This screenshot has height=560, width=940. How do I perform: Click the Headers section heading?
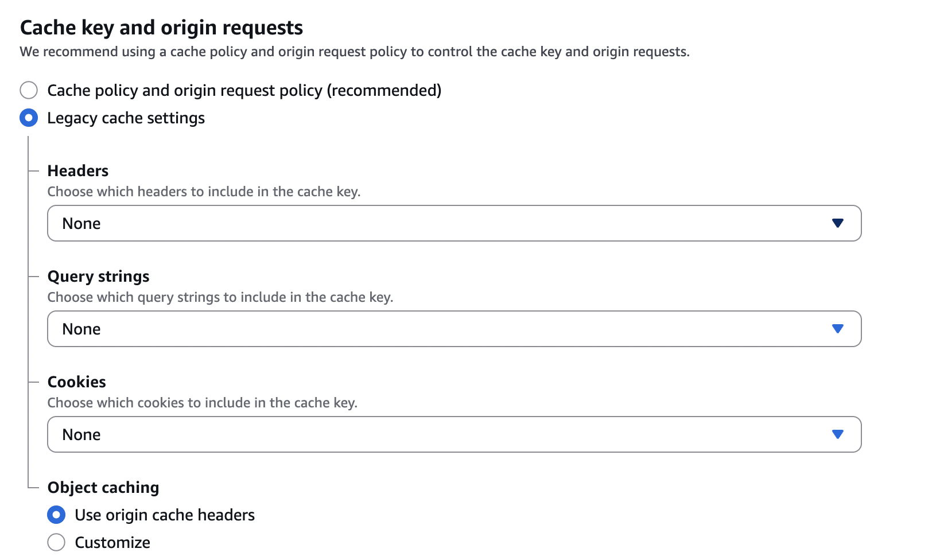tap(78, 170)
